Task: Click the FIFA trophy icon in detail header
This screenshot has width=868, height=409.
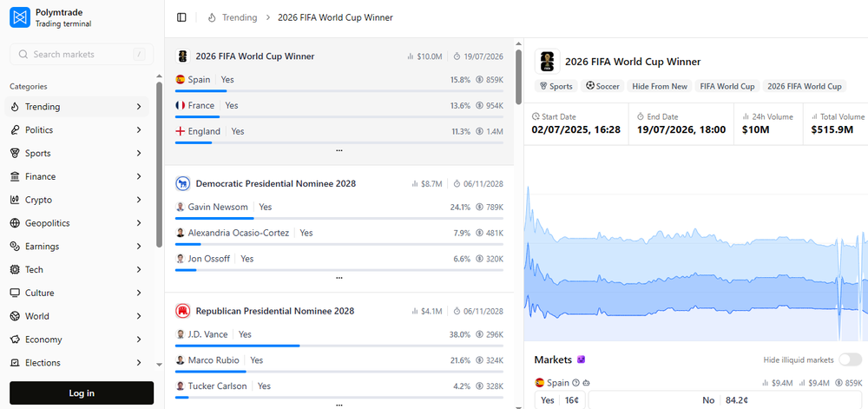Action: pos(547,62)
